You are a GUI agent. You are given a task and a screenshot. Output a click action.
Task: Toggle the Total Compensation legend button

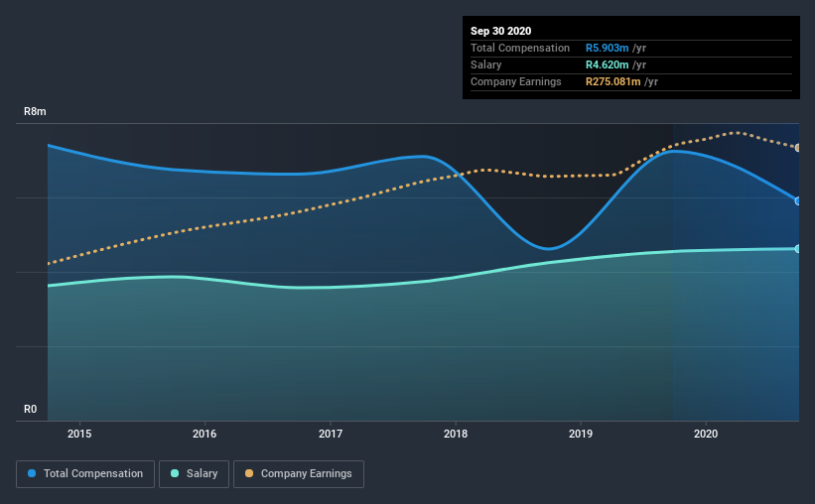tap(85, 474)
